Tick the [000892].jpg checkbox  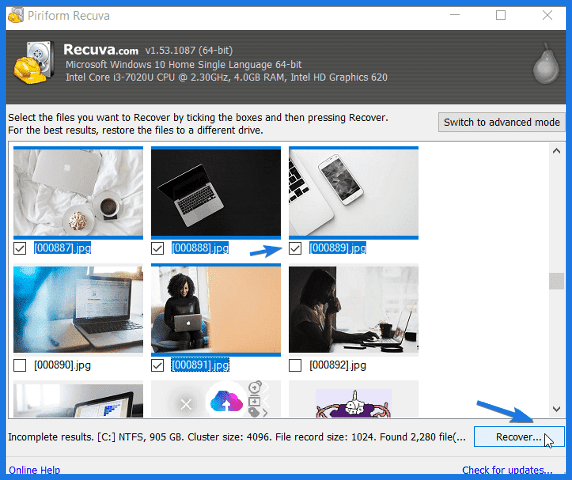point(295,365)
